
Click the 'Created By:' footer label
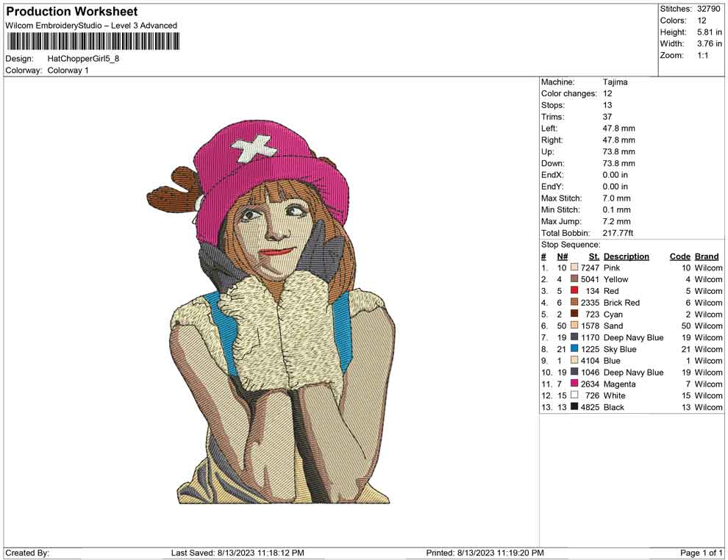27,553
